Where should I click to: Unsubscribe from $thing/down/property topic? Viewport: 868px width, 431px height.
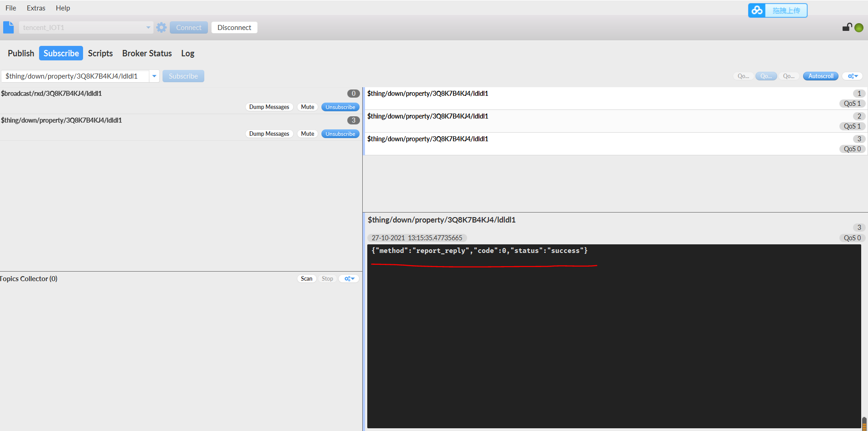click(340, 134)
